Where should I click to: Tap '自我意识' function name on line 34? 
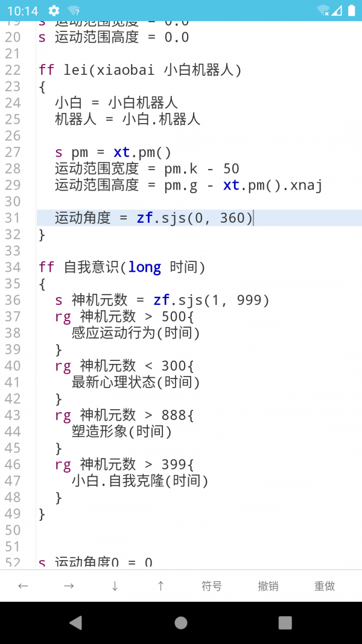click(92, 267)
